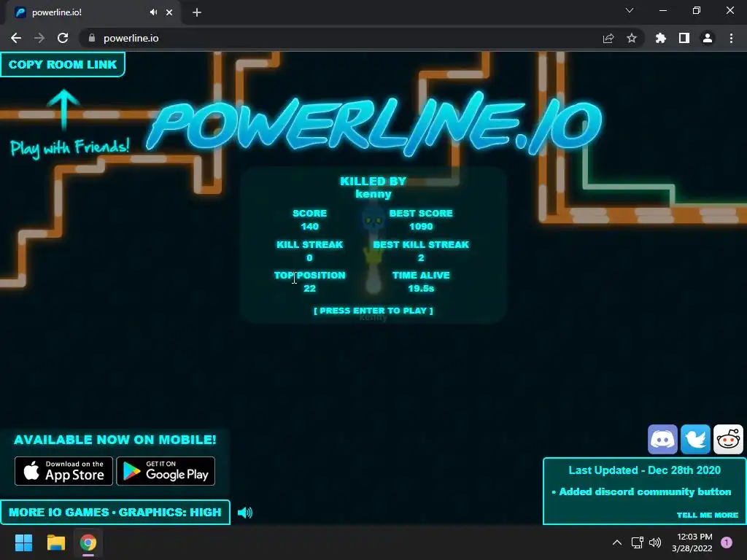
Task: Close the powerline.io! tab
Action: pyautogui.click(x=169, y=12)
